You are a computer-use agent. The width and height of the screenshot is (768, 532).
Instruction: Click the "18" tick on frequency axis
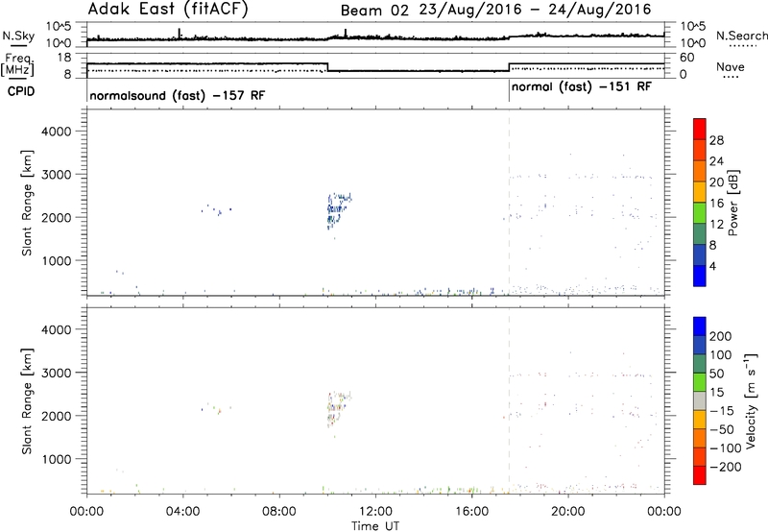[64, 58]
